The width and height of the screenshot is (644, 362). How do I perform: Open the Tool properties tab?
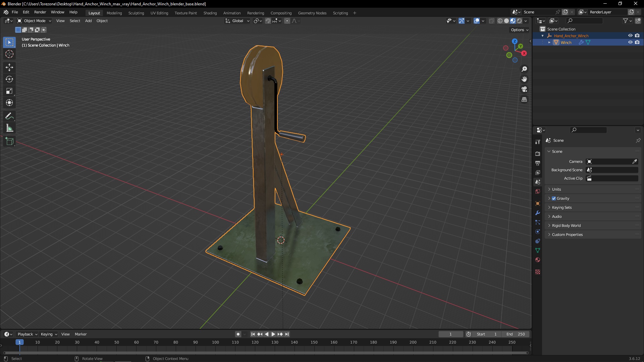[538, 142]
